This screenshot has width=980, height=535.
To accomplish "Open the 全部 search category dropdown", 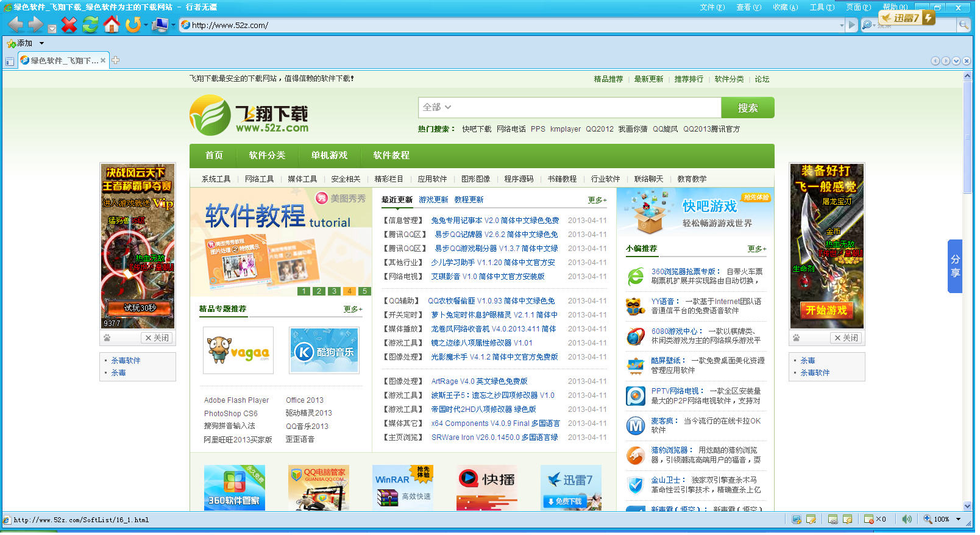I will [437, 107].
